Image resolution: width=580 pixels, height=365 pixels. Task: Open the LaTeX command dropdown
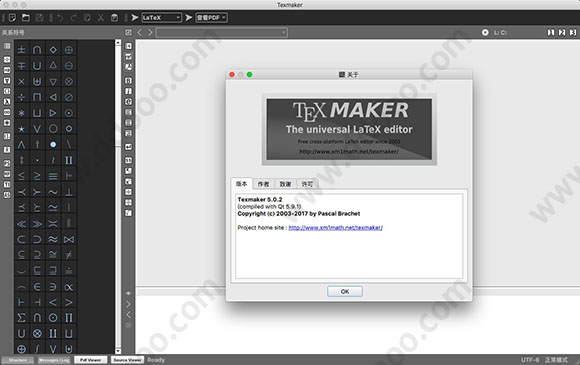tap(162, 17)
